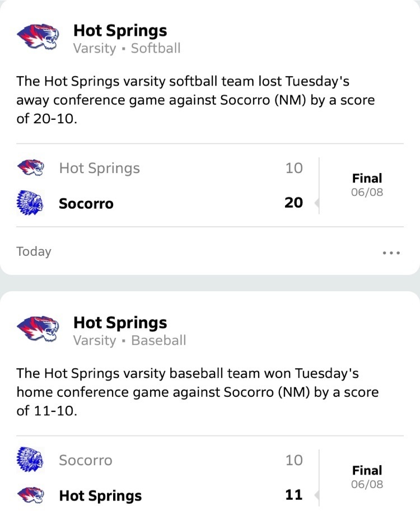Click the Socorro warrior head icon in softball scoreboard

pyautogui.click(x=30, y=203)
